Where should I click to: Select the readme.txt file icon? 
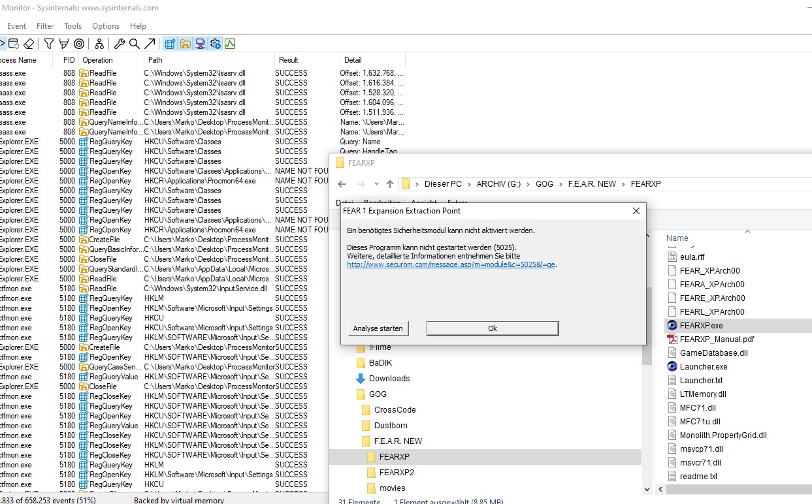(672, 476)
